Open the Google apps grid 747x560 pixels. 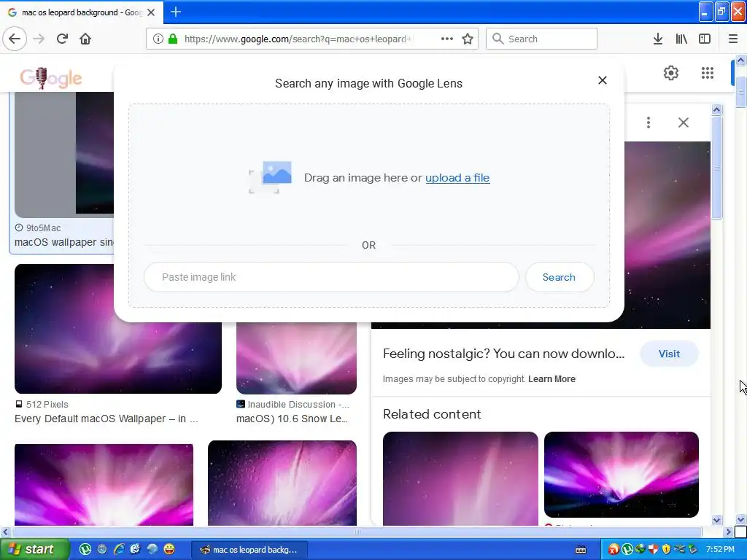pyautogui.click(x=708, y=73)
